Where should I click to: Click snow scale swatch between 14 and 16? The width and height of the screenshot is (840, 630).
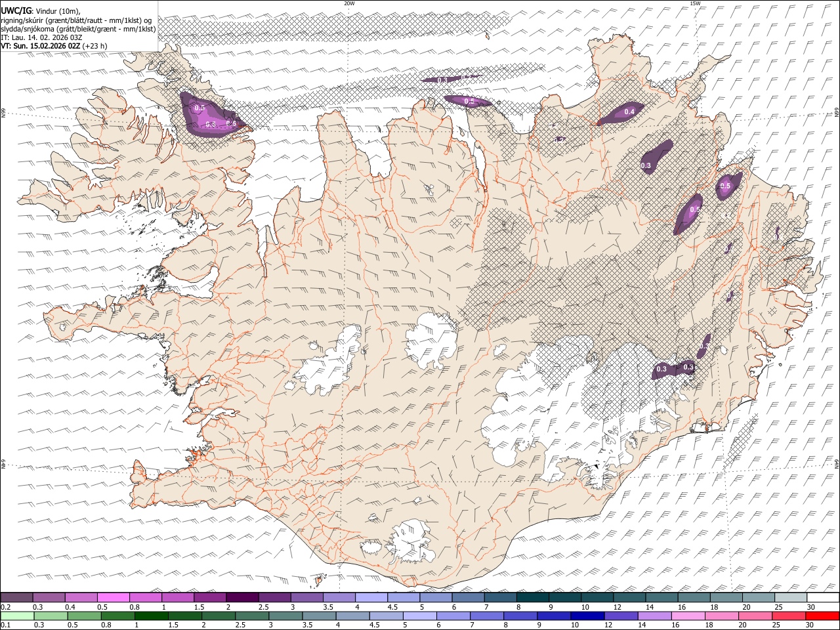pos(661,598)
